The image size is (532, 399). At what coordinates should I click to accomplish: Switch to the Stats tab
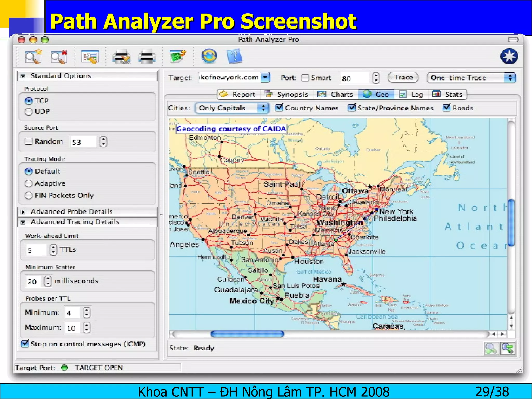448,94
